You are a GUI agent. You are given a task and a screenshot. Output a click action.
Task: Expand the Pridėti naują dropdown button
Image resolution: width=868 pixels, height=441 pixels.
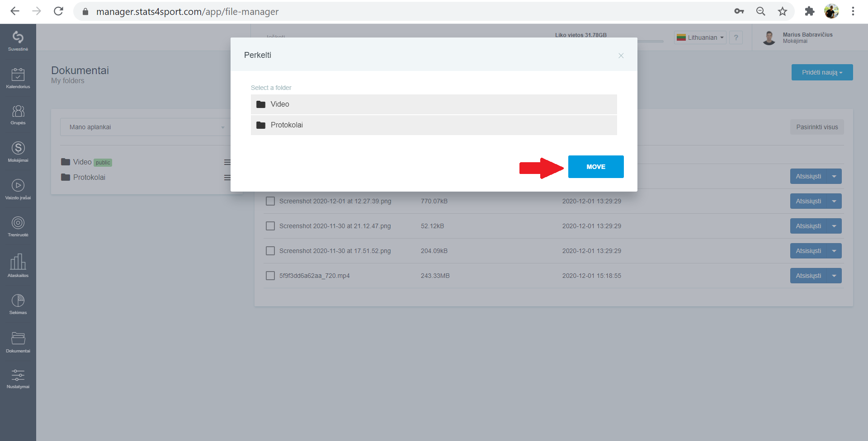click(x=822, y=72)
